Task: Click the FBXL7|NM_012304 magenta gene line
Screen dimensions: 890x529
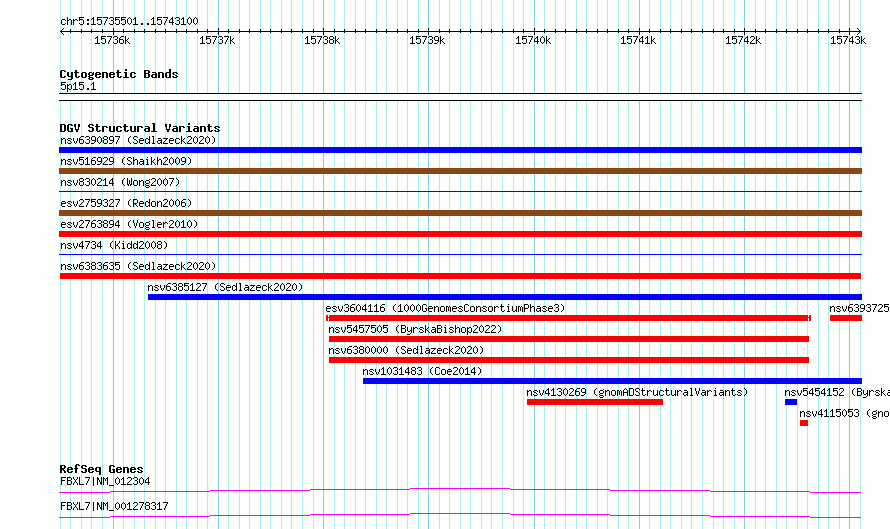Action: tap(460, 490)
